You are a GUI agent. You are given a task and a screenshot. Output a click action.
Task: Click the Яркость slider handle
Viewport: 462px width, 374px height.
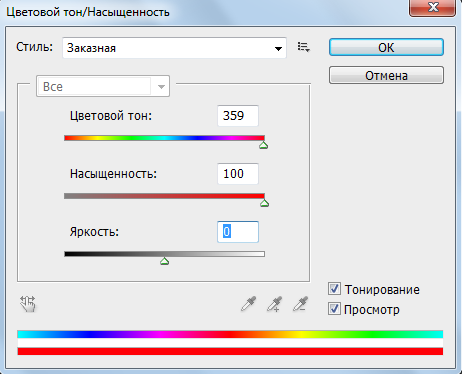[164, 261]
